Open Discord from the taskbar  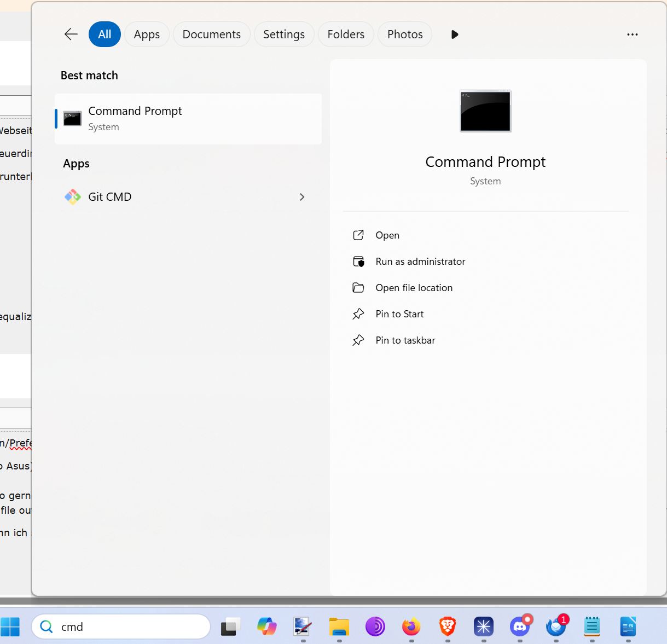[520, 626]
